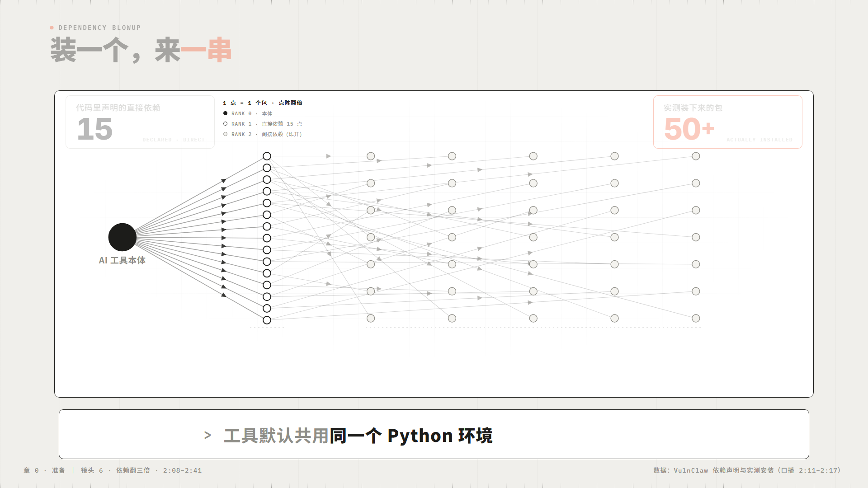
Task: Click the topmost bold-ring direct-dependency node
Action: (x=267, y=156)
